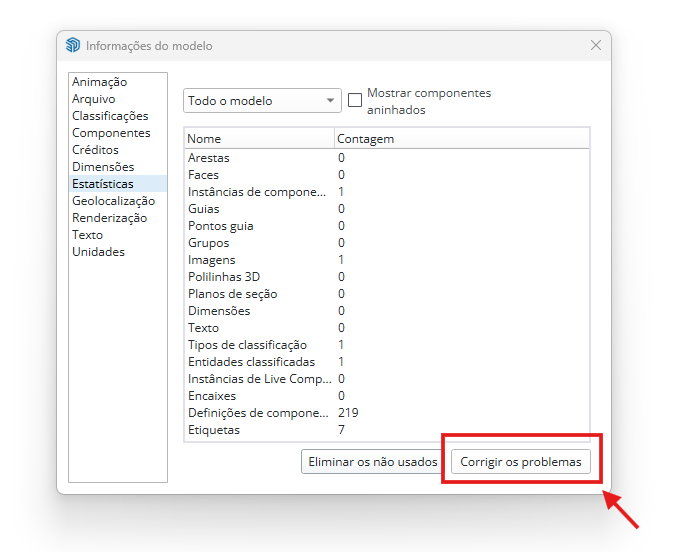The image size is (681, 552).
Task: Sort by the Nome column header
Action: pyautogui.click(x=259, y=139)
